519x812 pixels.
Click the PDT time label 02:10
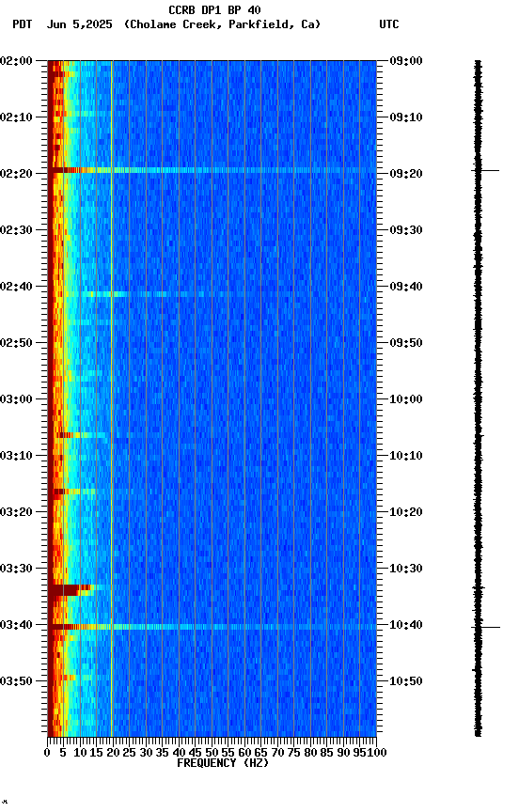16,117
